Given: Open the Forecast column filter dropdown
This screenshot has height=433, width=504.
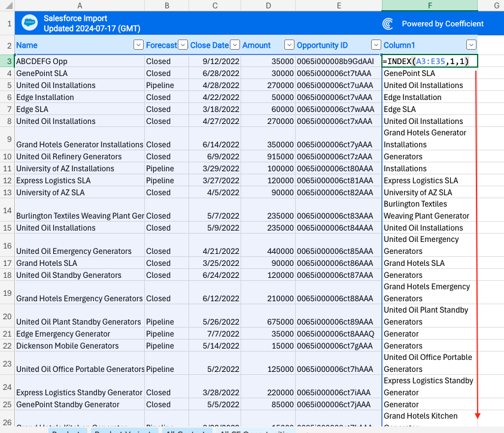Looking at the screenshot, I should point(183,45).
